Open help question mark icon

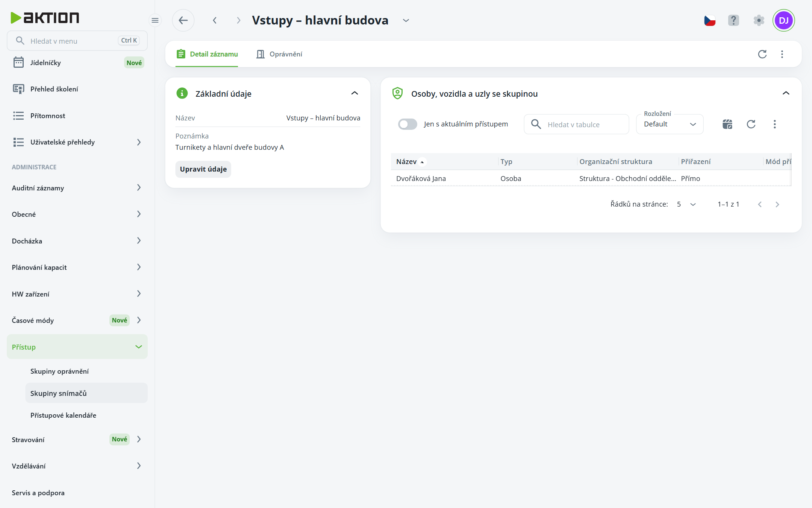click(x=733, y=20)
